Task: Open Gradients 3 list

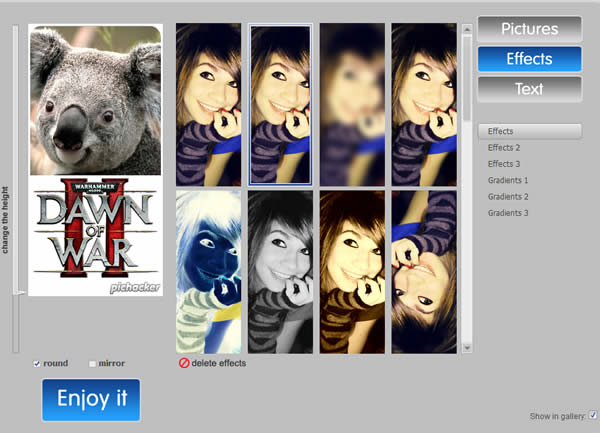Action: click(x=508, y=213)
